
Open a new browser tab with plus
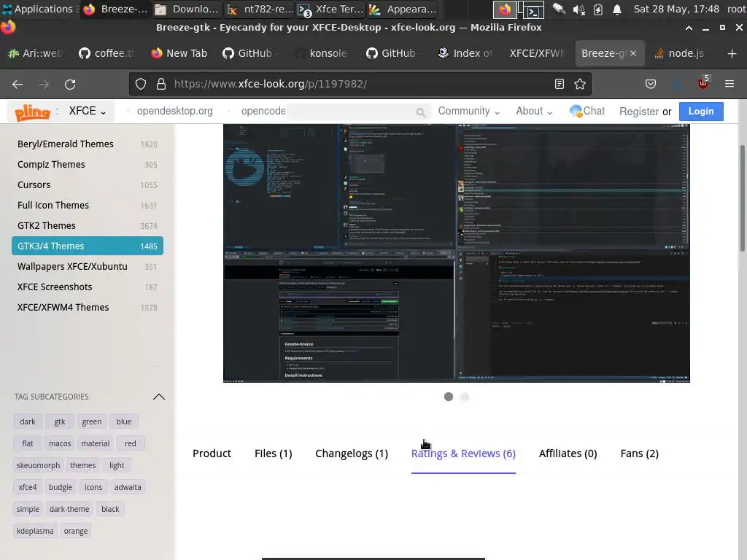[x=732, y=53]
